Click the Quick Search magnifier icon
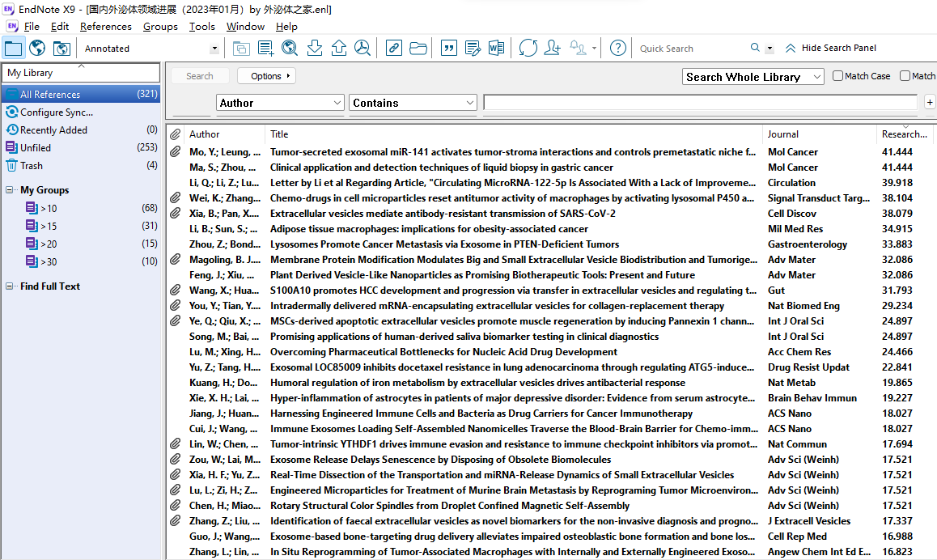937x560 pixels. coord(755,48)
